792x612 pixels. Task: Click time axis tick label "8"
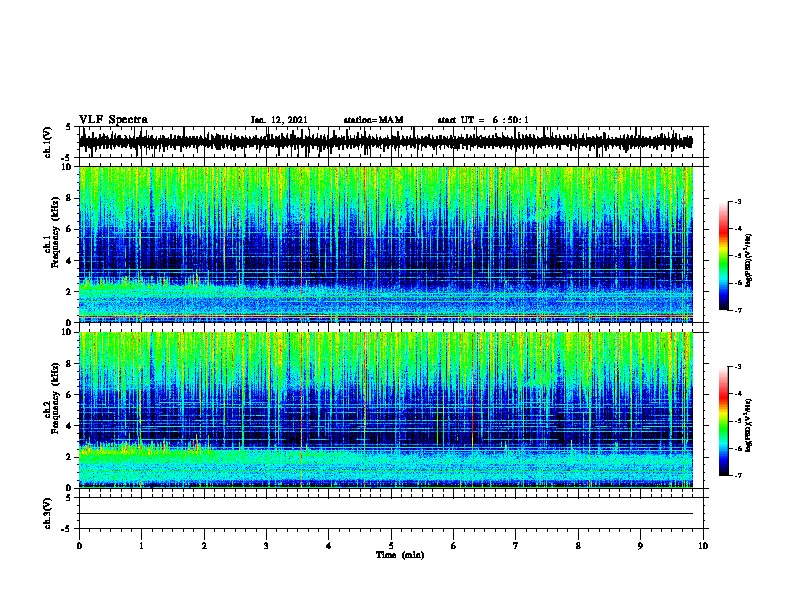pos(578,546)
